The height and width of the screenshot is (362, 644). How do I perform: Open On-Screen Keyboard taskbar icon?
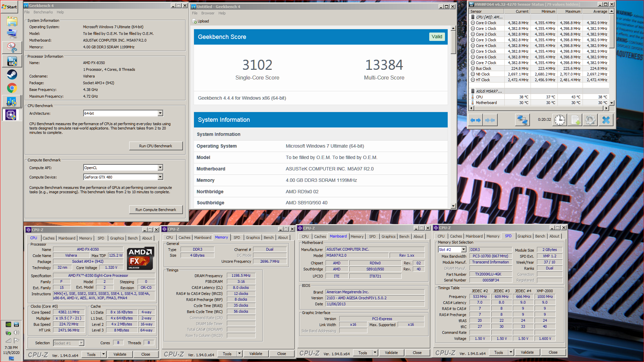[12, 34]
